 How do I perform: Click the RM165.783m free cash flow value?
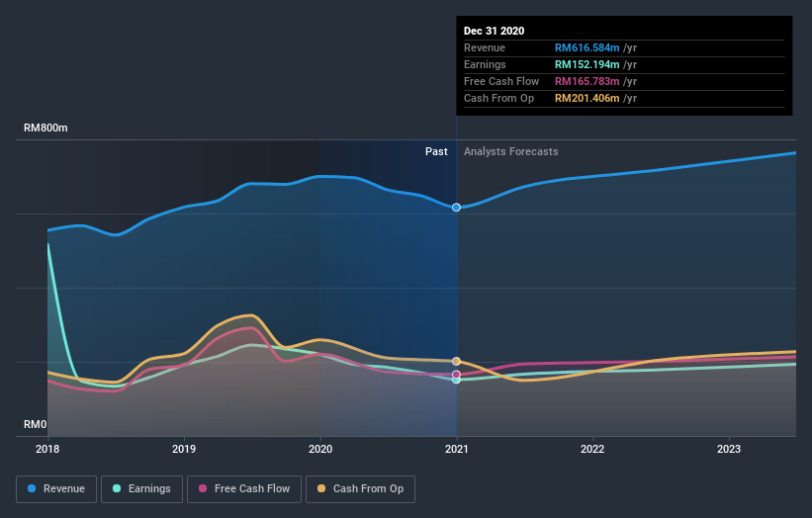pyautogui.click(x=587, y=81)
